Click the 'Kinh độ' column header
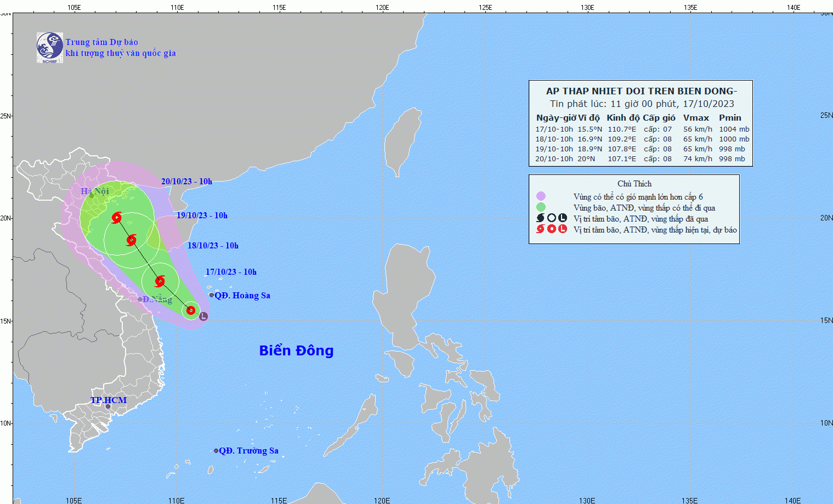833x504 pixels. [623, 117]
